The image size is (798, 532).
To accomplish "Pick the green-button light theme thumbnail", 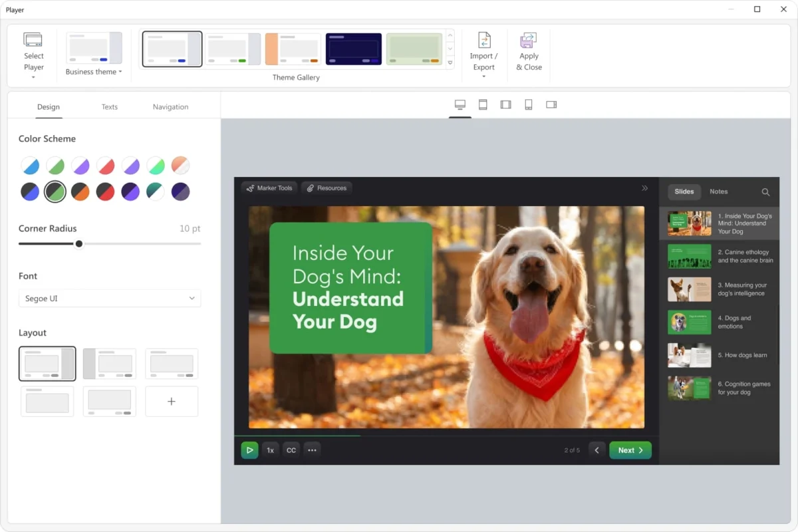I will click(x=233, y=49).
